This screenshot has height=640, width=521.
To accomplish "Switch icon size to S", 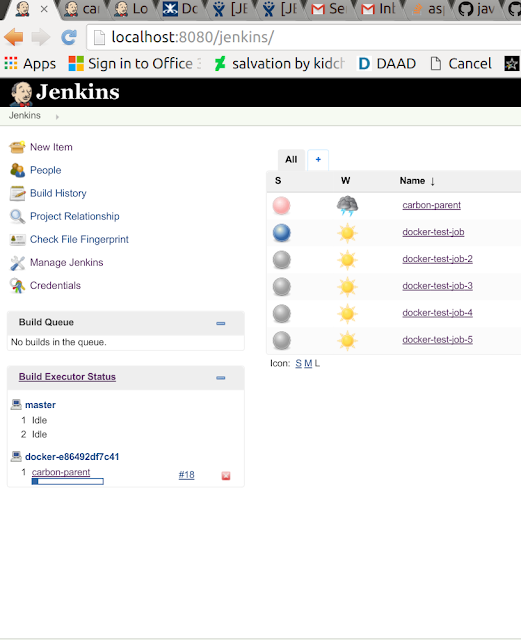I will click(x=298, y=363).
